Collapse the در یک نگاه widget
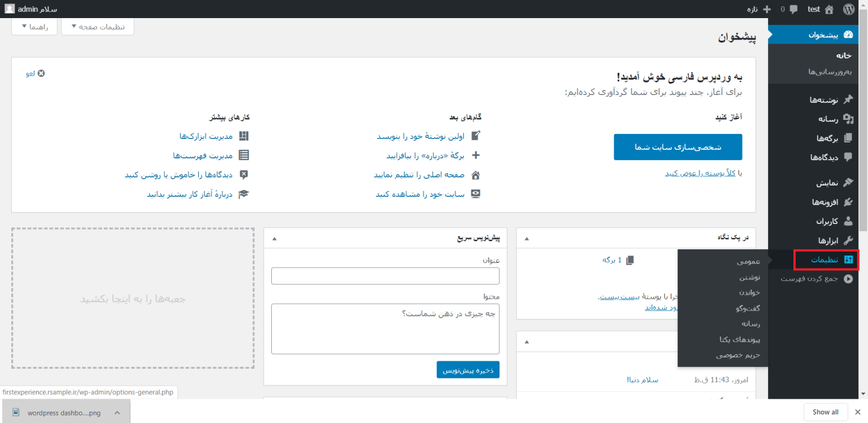The height and width of the screenshot is (423, 868). click(527, 239)
